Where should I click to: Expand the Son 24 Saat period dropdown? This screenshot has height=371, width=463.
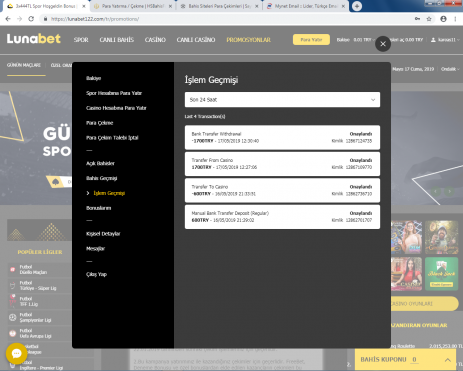coord(282,100)
